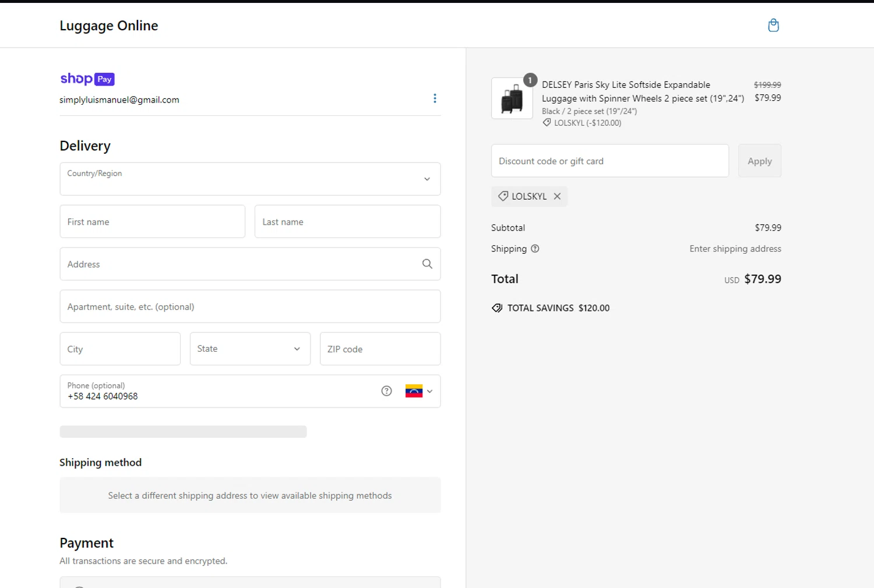Image resolution: width=874 pixels, height=588 pixels.
Task: Click the address search magnifier icon
Action: coord(427,264)
